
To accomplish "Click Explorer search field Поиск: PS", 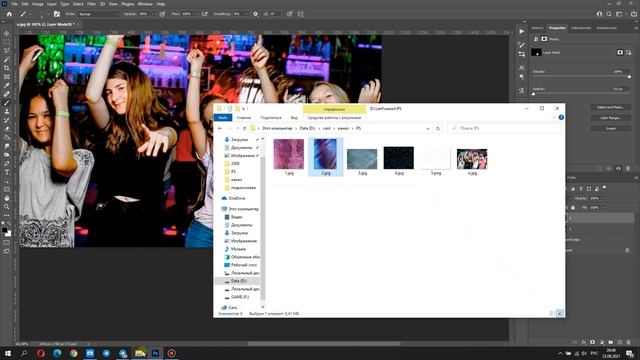I will click(504, 128).
